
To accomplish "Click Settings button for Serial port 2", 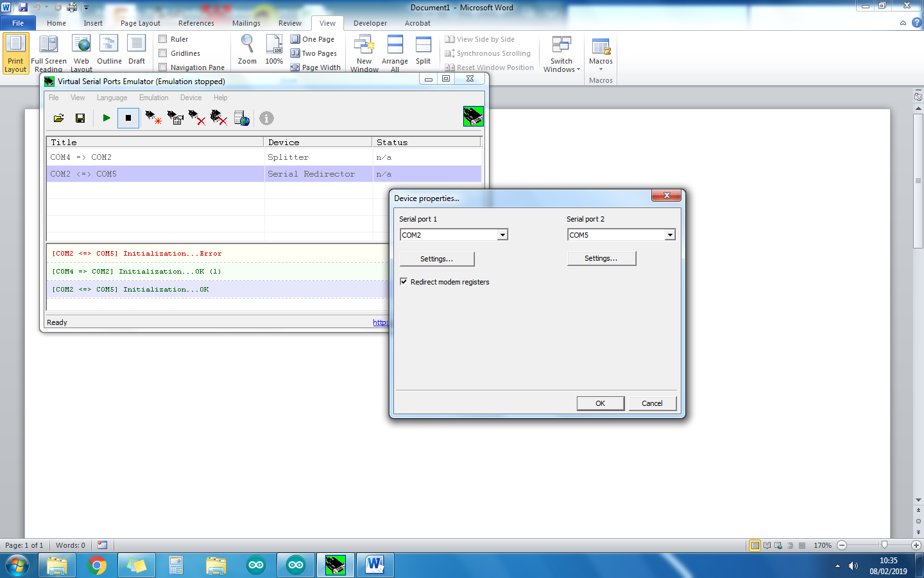I will 601,258.
